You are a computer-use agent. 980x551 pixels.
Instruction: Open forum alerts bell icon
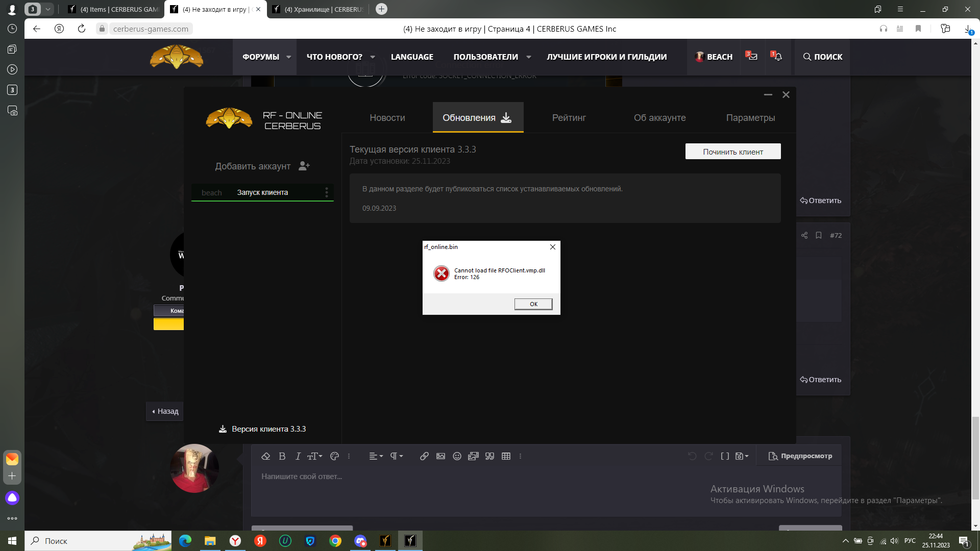(x=777, y=57)
